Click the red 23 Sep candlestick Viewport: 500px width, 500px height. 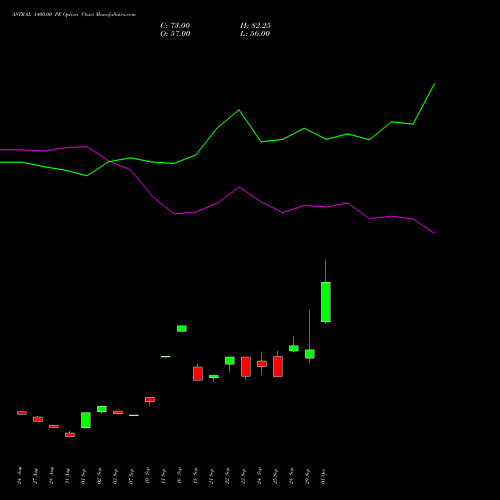[246, 367]
